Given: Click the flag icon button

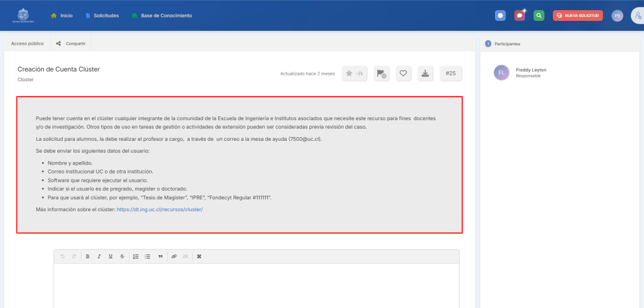Looking at the screenshot, I should [381, 74].
